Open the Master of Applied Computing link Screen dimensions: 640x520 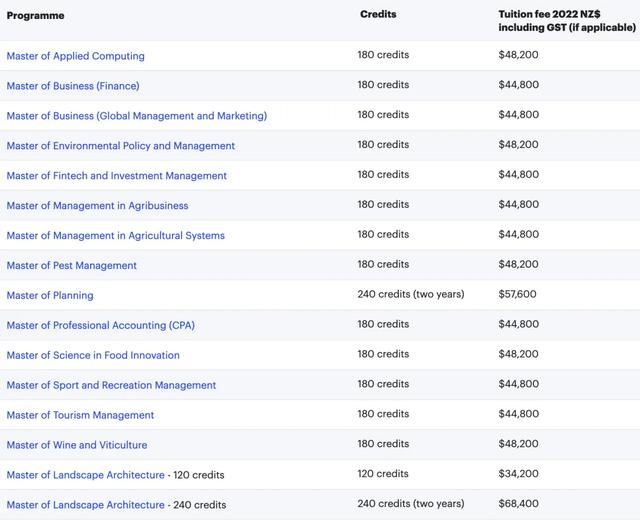pos(75,56)
